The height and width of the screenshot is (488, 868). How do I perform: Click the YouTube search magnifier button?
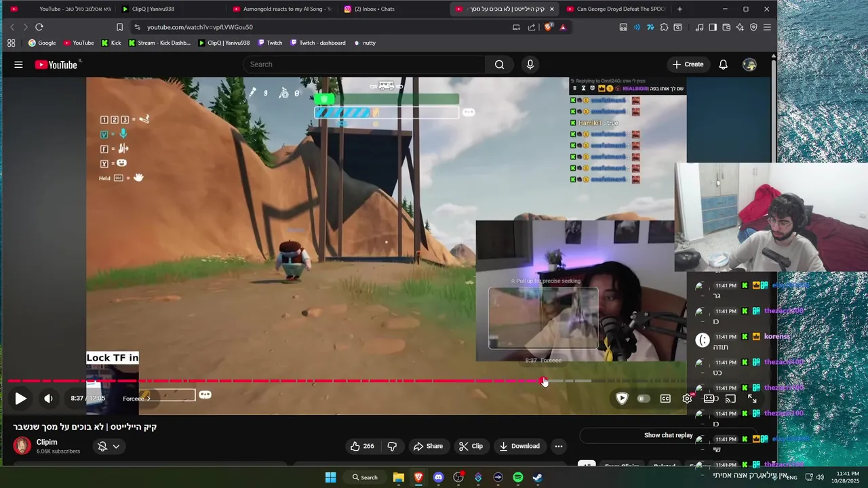coord(500,64)
